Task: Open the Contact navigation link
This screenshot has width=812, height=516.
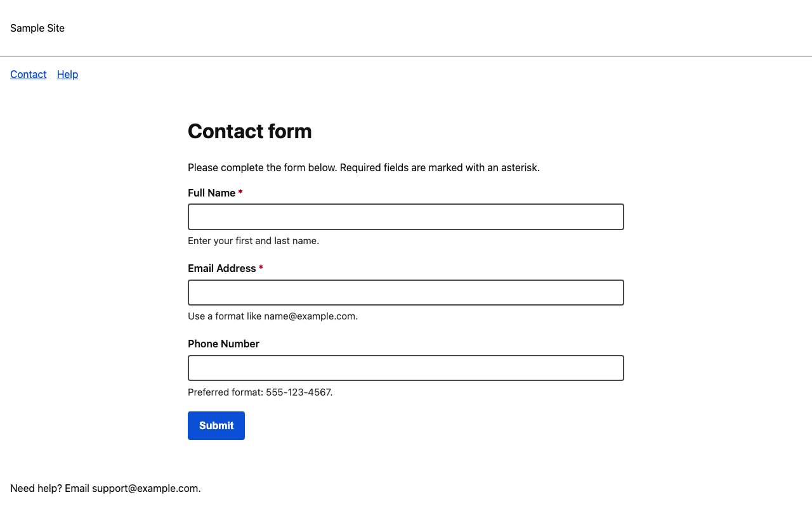Action: coord(28,74)
